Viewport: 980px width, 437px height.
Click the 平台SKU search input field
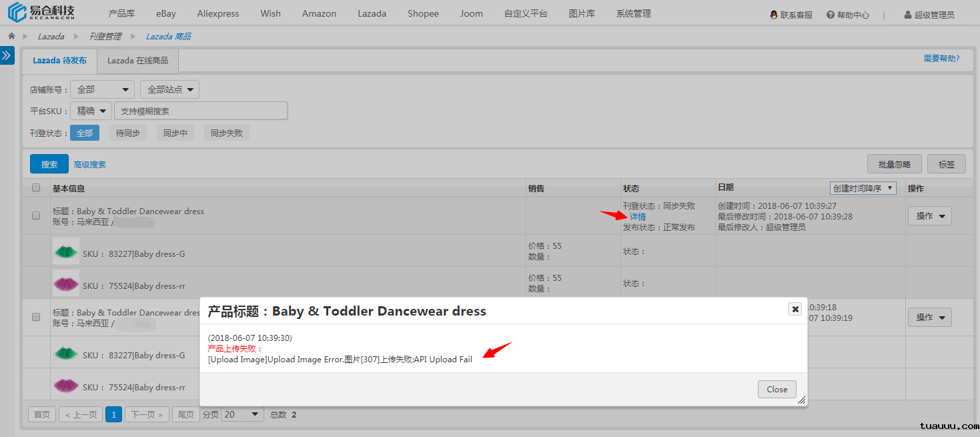201,111
